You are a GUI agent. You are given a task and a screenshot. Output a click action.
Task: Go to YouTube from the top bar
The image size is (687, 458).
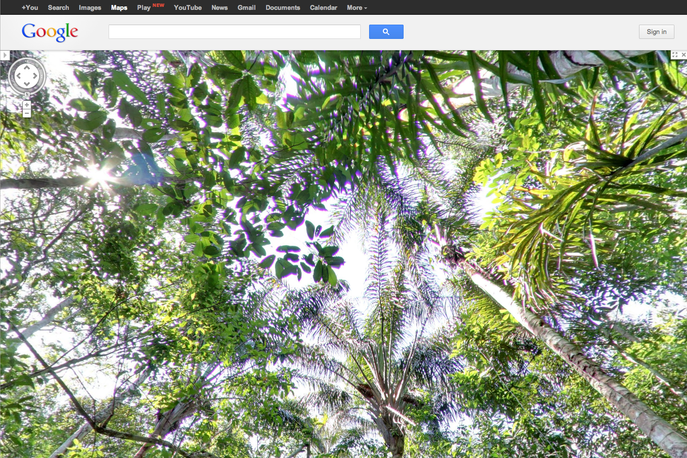[x=187, y=7]
